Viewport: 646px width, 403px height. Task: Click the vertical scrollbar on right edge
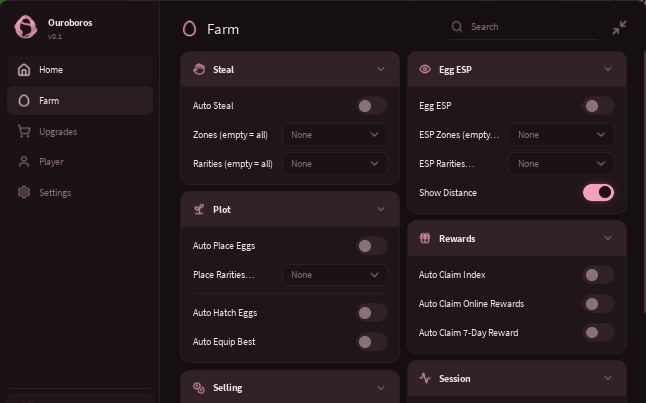pos(644,181)
